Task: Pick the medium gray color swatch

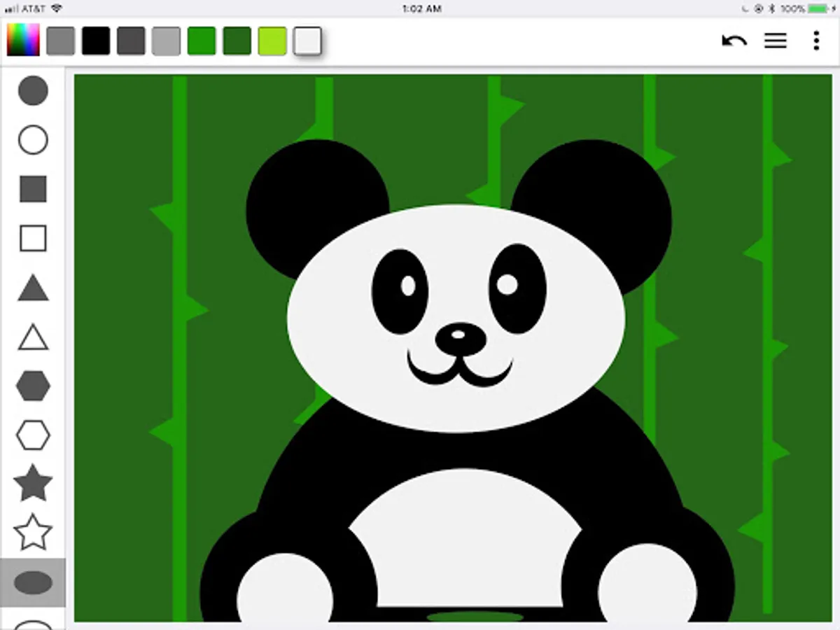Action: 60,41
